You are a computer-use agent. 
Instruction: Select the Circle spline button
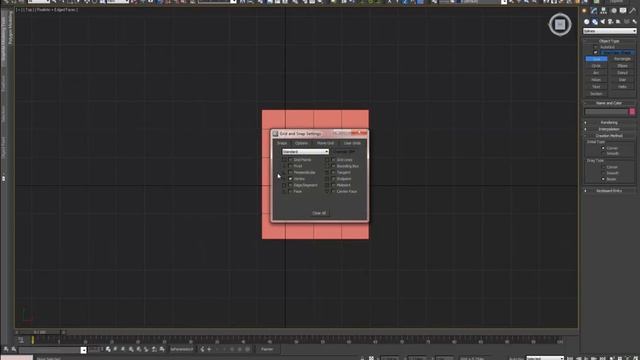click(596, 66)
